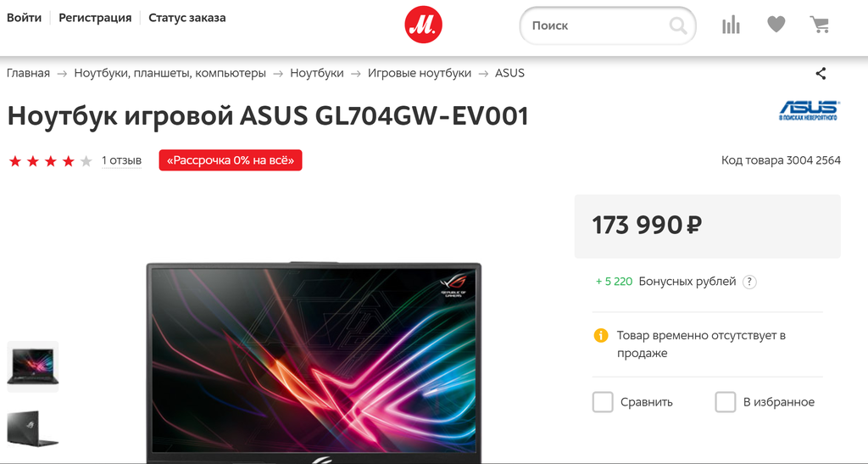Open the 1 отзыв reviews link

pos(122,160)
